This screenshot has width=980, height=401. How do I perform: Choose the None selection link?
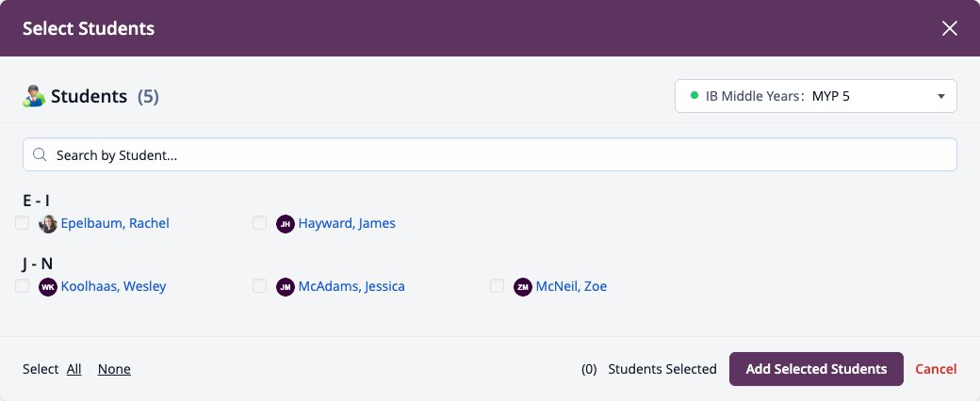[x=114, y=369]
